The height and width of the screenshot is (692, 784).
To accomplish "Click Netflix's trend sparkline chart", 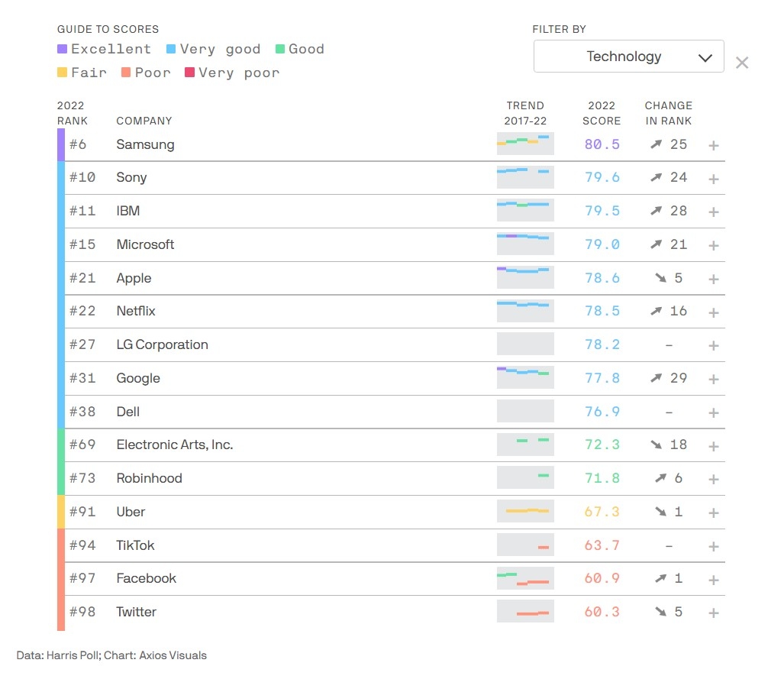I will 525,311.
